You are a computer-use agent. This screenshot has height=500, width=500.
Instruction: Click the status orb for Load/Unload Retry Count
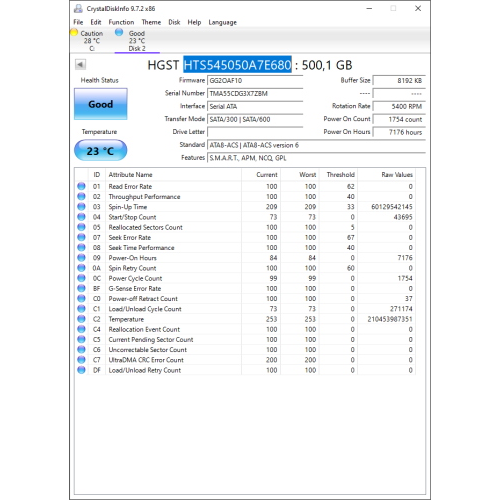pos(81,370)
